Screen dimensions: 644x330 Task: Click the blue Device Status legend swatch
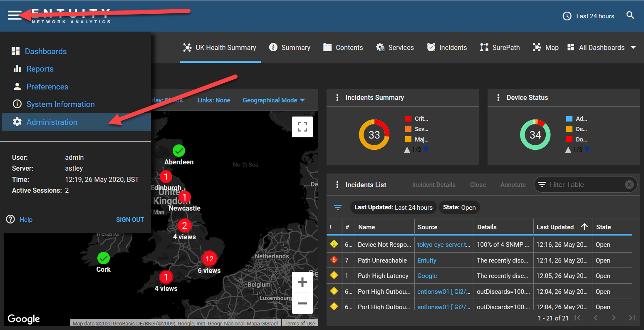(569, 119)
